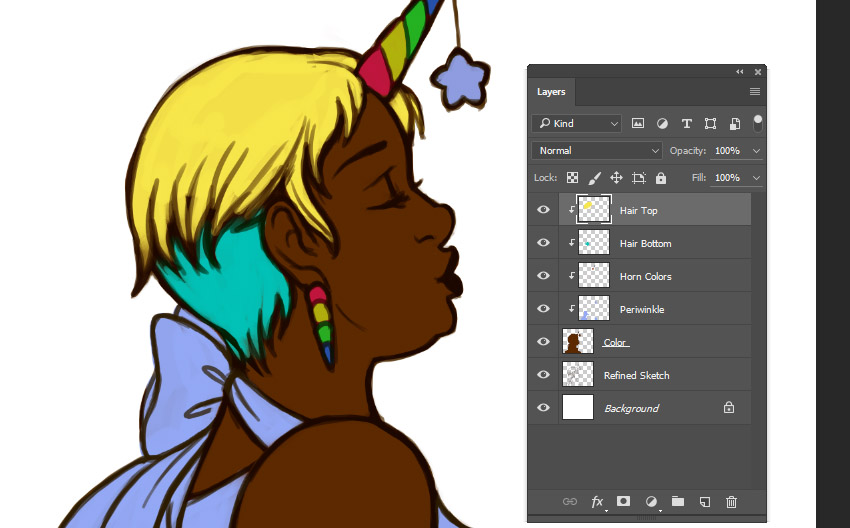Screen dimensions: 850x528
Task: Click the Color layer thumbnail
Action: pyautogui.click(x=578, y=342)
